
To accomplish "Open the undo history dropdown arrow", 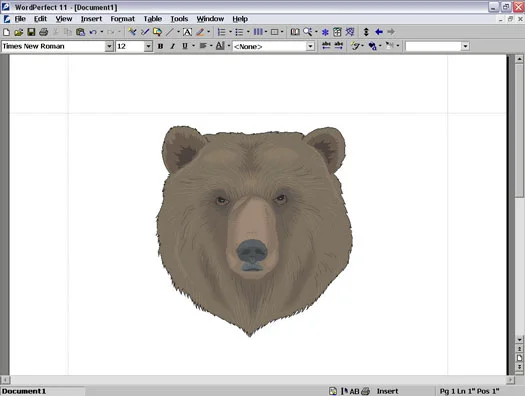I will point(101,32).
